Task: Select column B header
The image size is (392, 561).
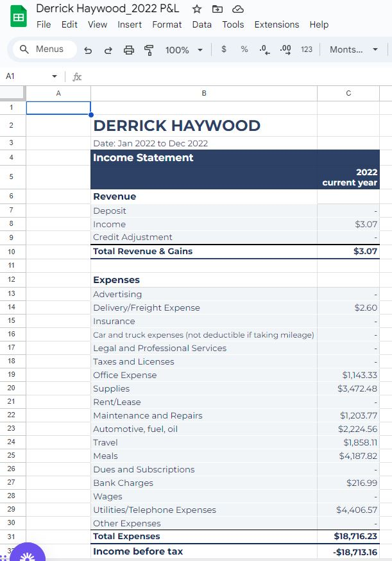Action: coord(204,93)
